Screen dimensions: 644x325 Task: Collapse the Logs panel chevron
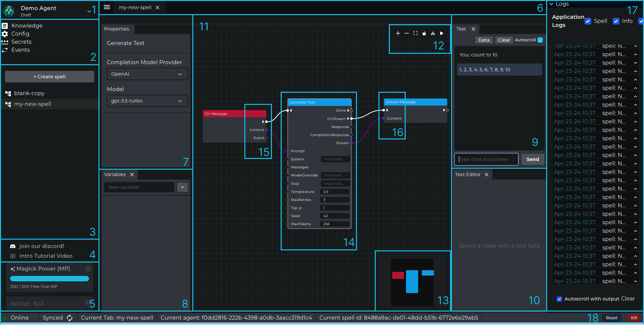552,4
